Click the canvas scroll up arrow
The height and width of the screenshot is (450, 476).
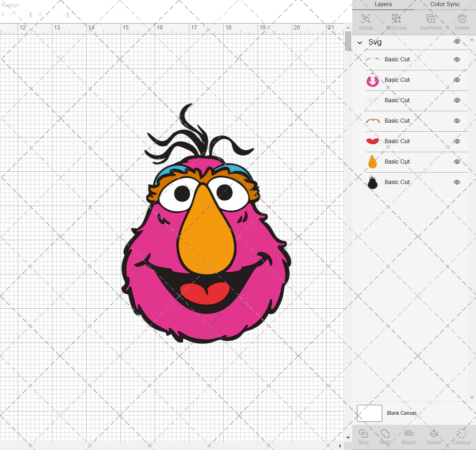pyautogui.click(x=348, y=28)
